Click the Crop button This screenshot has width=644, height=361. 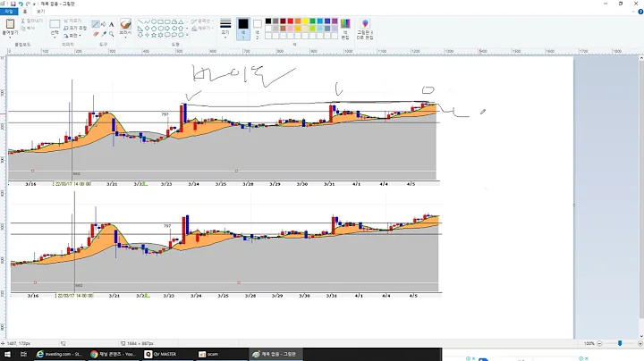coord(72,21)
